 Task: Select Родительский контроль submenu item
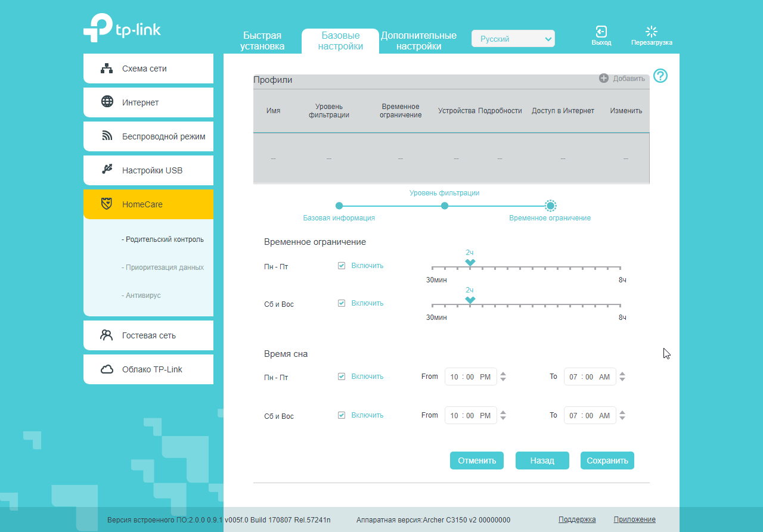coord(163,239)
